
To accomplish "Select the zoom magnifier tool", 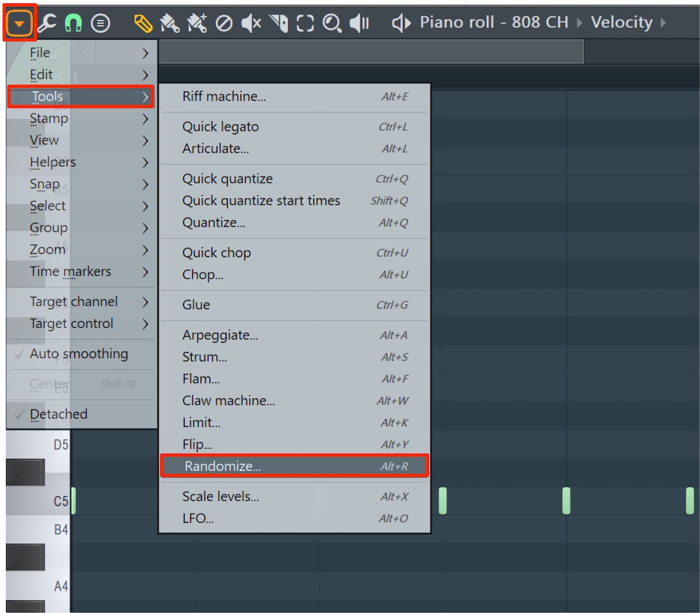I will coord(332,23).
